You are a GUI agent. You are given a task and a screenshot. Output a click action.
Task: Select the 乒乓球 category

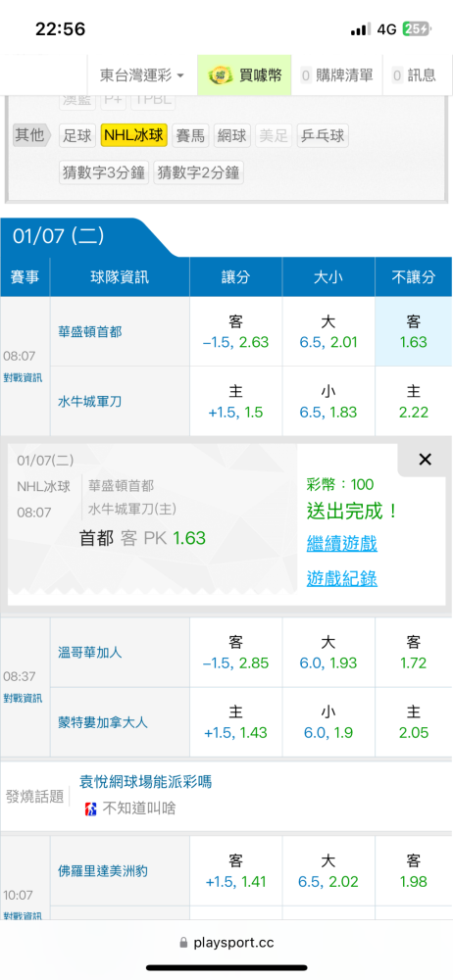pyautogui.click(x=323, y=135)
